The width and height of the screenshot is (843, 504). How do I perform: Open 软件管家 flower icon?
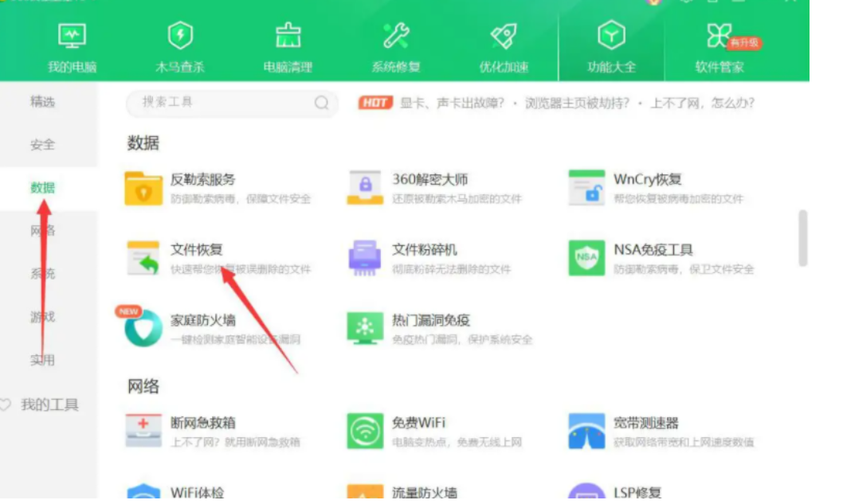click(719, 36)
